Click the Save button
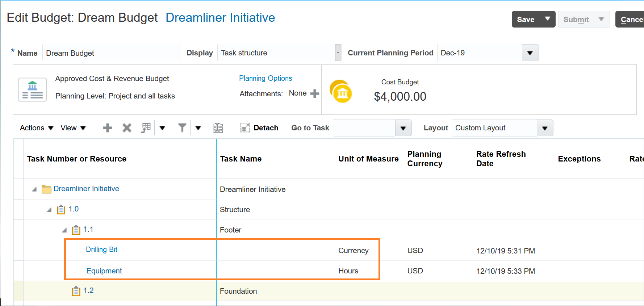The height and width of the screenshot is (306, 644). (525, 19)
